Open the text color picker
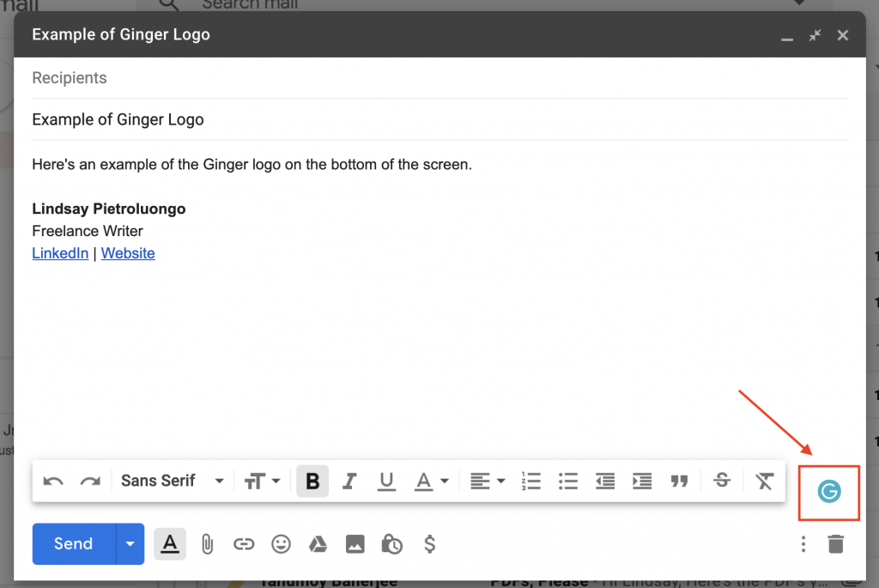The image size is (879, 588). [x=431, y=481]
